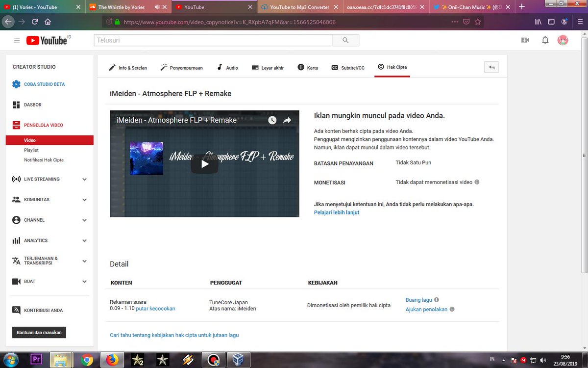This screenshot has height=368, width=588.
Task: Select the Hak Cipta tab
Action: [x=392, y=67]
